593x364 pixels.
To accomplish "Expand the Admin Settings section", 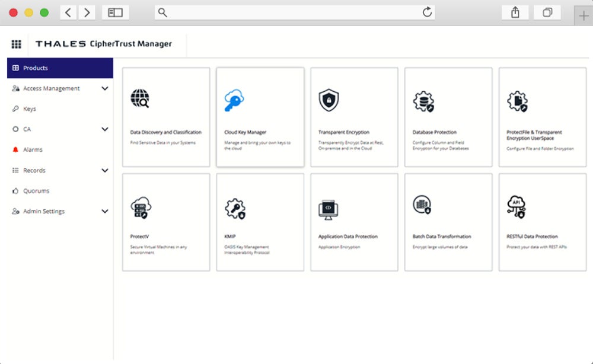I will coord(59,211).
